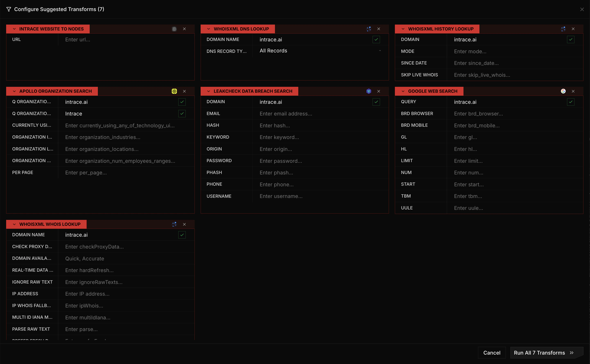Toggle checkbox for DNS Lookup domain name intrace.ai

click(x=376, y=40)
